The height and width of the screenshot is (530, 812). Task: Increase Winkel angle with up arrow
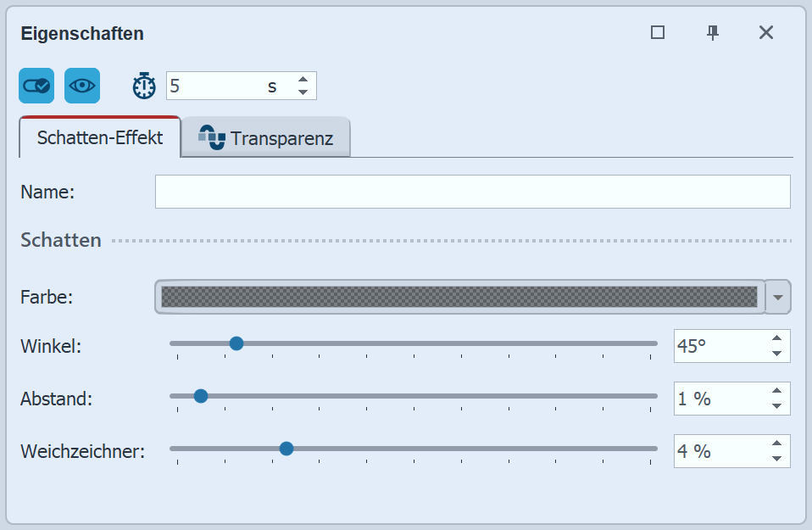776,339
